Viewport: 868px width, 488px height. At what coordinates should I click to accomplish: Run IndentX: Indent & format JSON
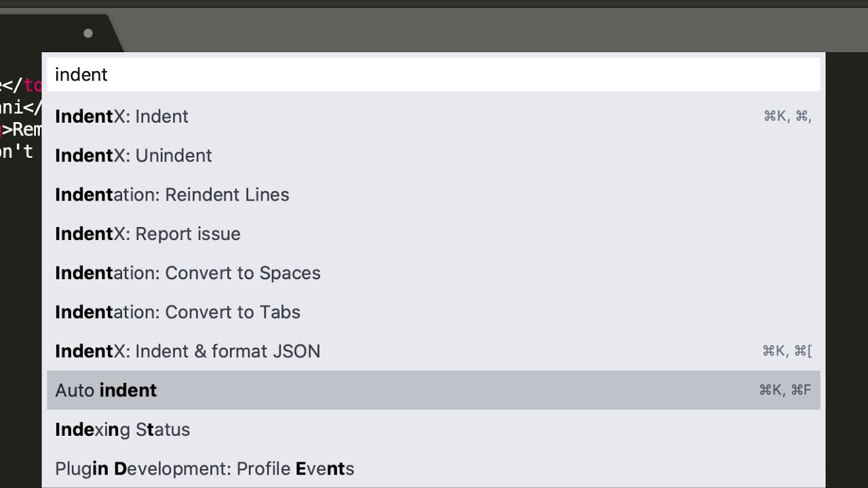click(x=433, y=351)
